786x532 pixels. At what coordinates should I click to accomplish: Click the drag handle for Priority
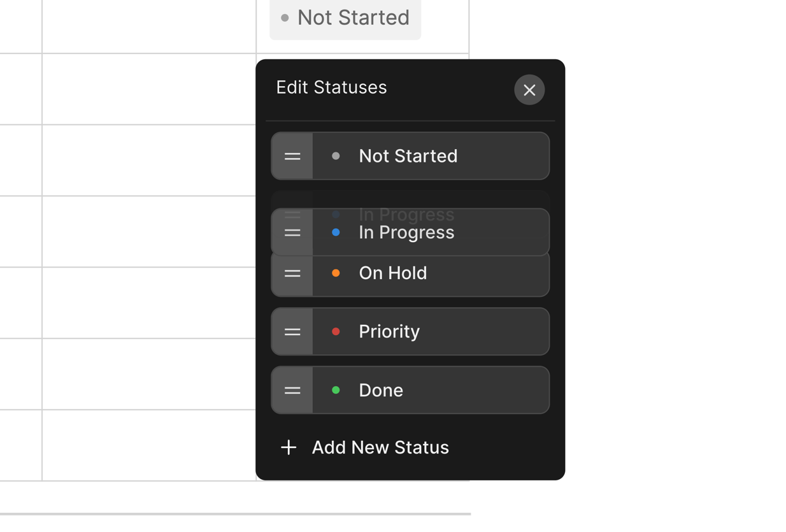pyautogui.click(x=292, y=332)
